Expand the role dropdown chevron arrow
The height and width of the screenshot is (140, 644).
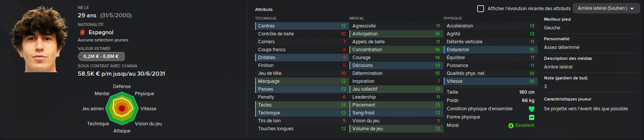click(x=632, y=8)
